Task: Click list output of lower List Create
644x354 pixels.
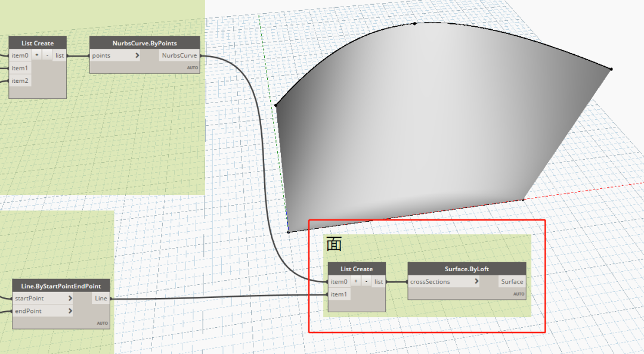Action: click(379, 281)
